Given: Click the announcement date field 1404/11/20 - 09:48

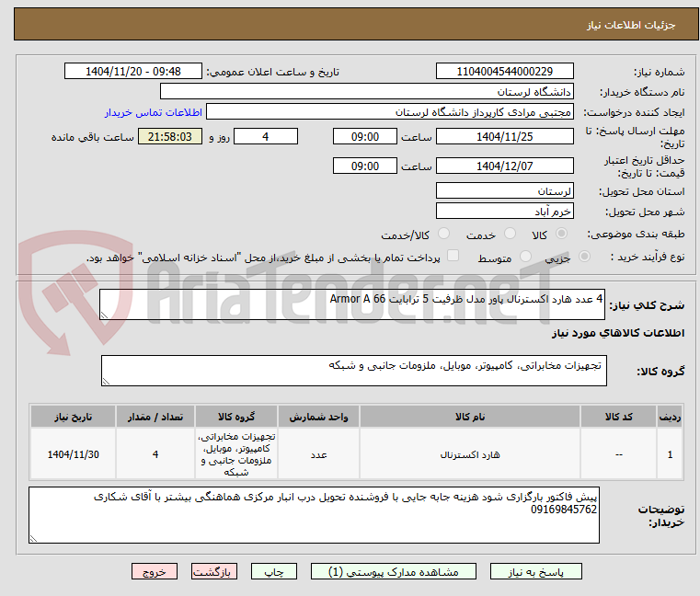Looking at the screenshot, I should 133,71.
